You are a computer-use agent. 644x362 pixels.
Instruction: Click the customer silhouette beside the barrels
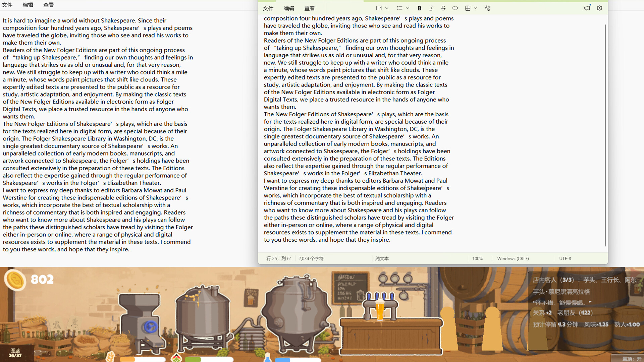pyautogui.click(x=492, y=328)
